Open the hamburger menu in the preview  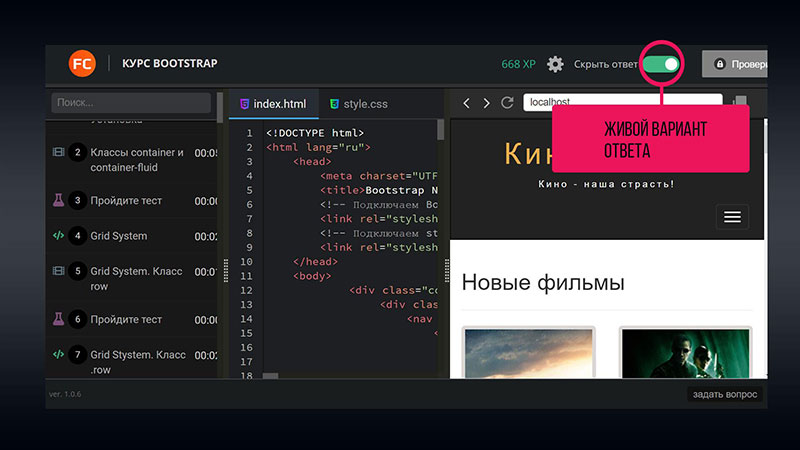pyautogui.click(x=733, y=216)
